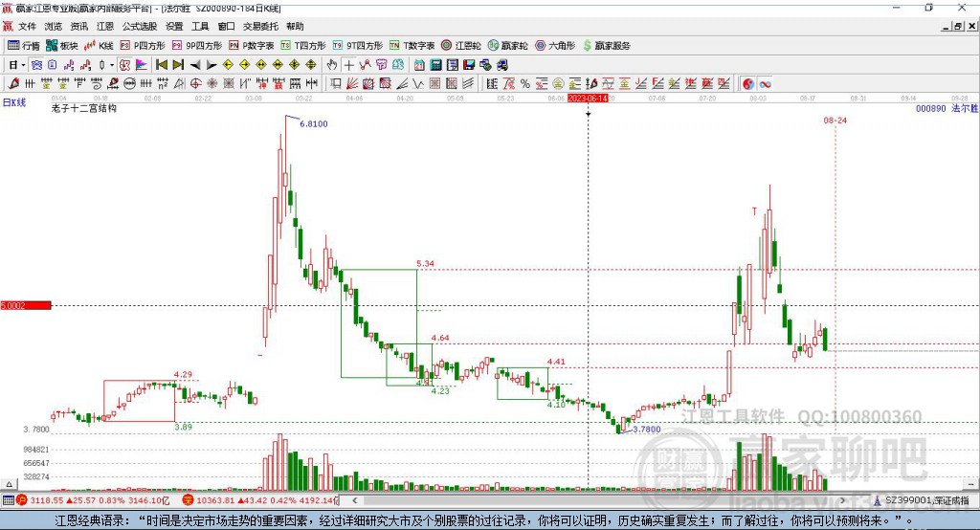Screen dimensions: 980x530
Task: Open 赢家服务 with the dollar icon
Action: (x=606, y=46)
